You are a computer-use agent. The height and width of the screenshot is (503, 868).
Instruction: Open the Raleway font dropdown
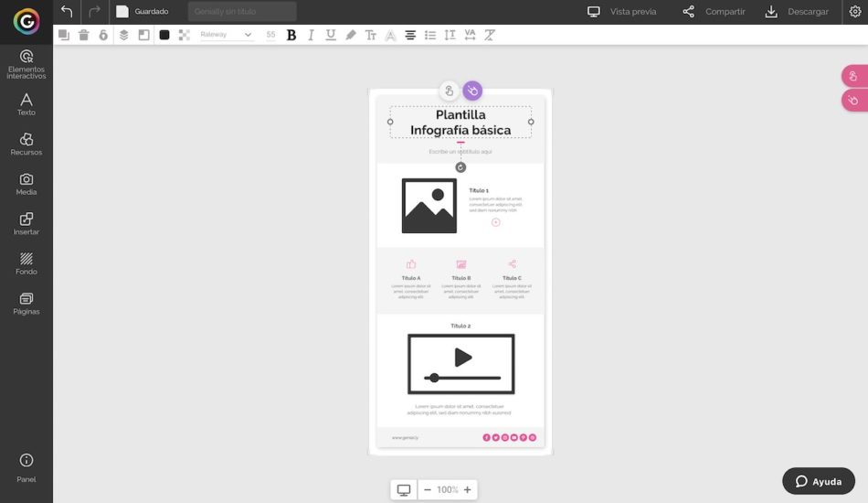tap(226, 35)
